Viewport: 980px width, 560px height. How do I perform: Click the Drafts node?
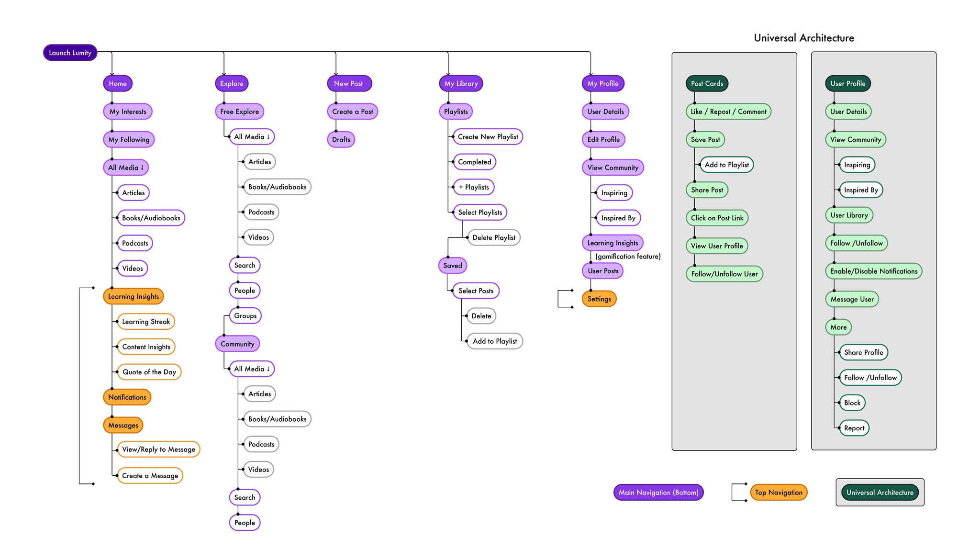point(341,140)
